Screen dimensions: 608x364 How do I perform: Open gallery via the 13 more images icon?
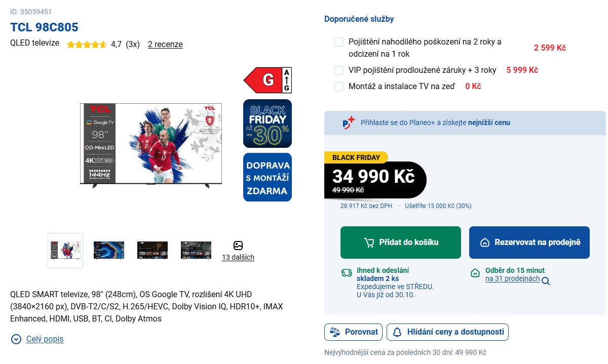click(238, 246)
